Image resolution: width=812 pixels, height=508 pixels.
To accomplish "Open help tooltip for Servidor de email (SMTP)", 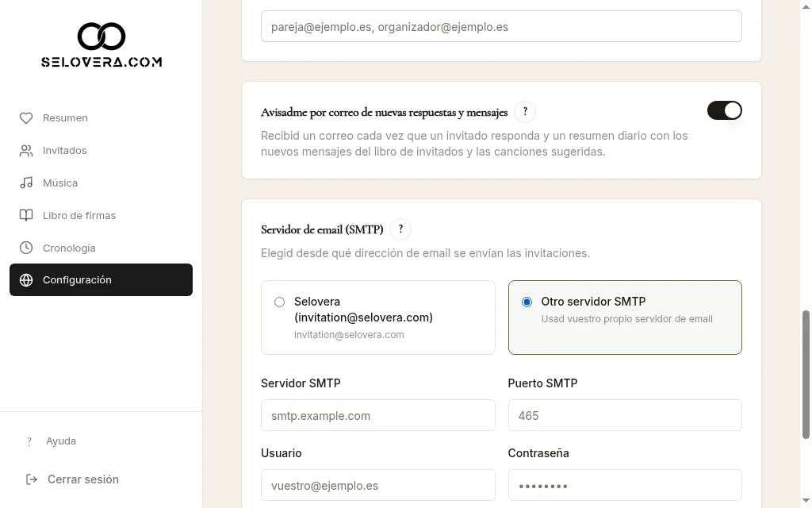I will coord(400,229).
